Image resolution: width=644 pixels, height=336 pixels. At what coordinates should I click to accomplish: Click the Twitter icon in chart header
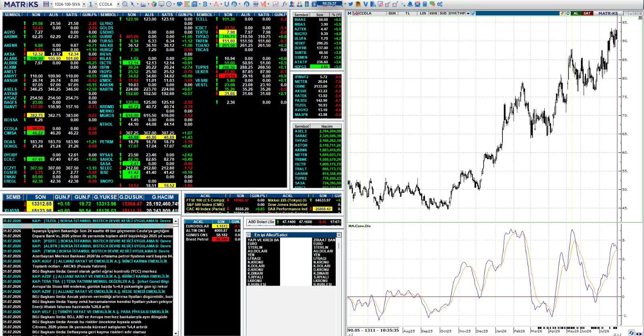click(x=473, y=13)
